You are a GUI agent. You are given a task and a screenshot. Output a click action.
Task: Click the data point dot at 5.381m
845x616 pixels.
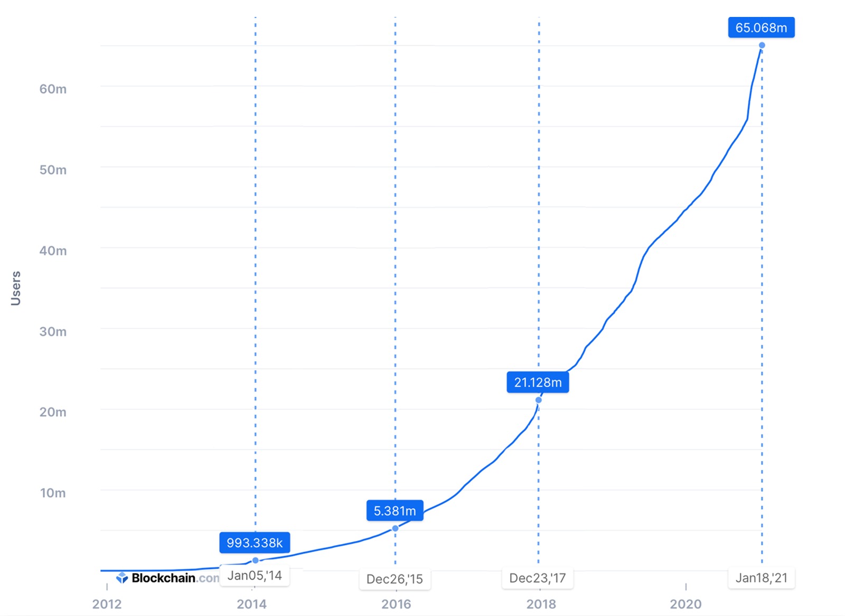pyautogui.click(x=395, y=528)
